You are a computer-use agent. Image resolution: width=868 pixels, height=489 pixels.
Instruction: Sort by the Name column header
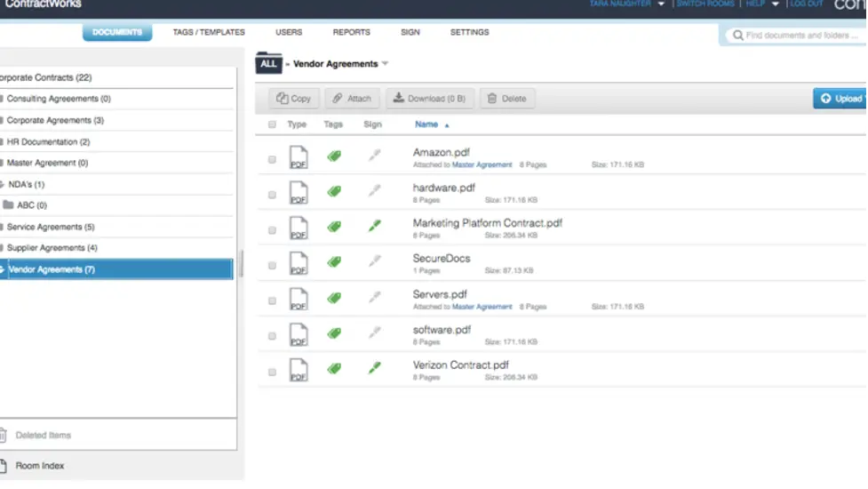point(426,124)
